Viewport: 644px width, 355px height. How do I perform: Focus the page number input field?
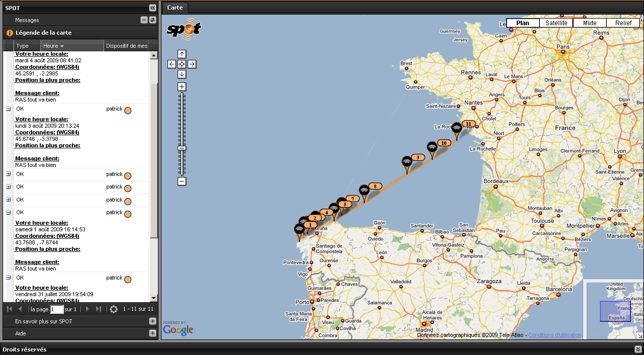57,309
